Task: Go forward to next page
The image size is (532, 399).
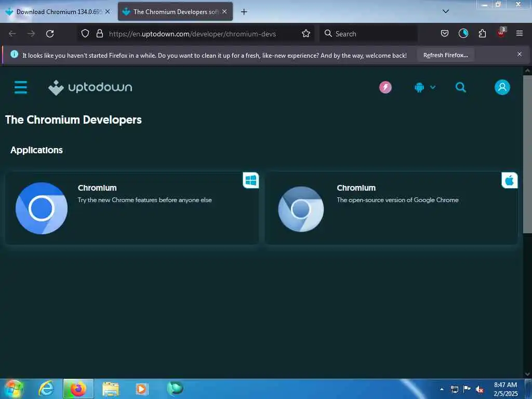Action: 31,34
